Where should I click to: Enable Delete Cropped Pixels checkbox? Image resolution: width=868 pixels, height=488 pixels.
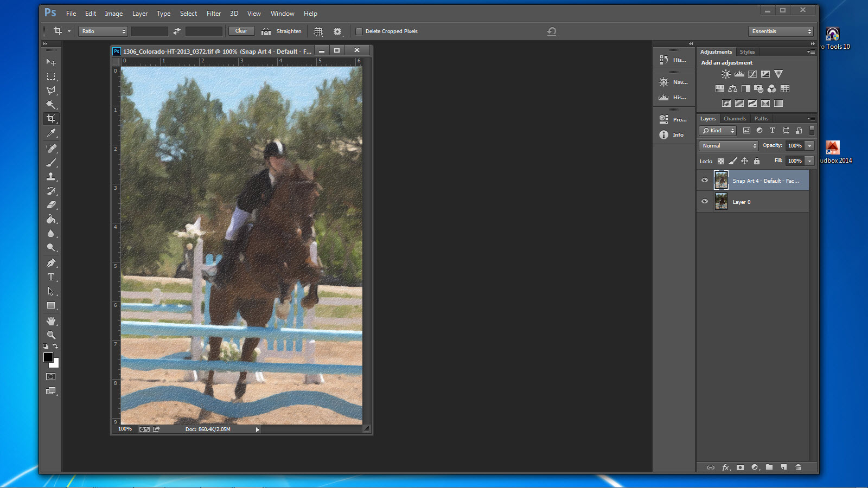pyautogui.click(x=359, y=31)
